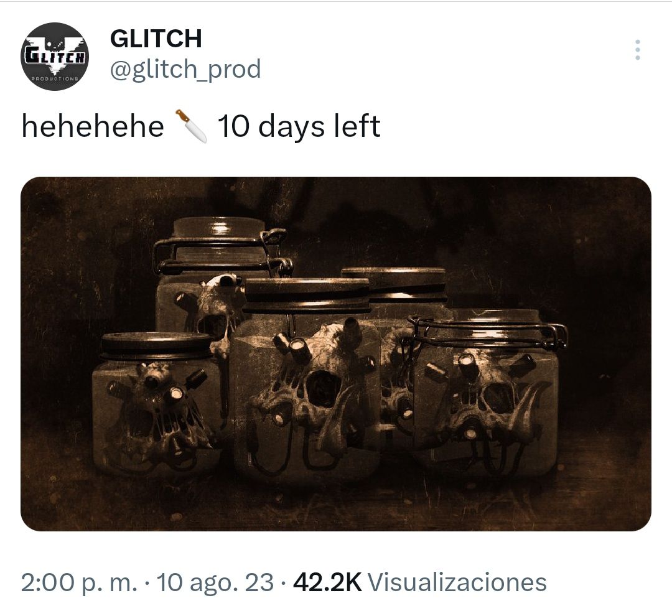Open the skull jars image attachment
This screenshot has width=672, height=616.
[x=336, y=353]
